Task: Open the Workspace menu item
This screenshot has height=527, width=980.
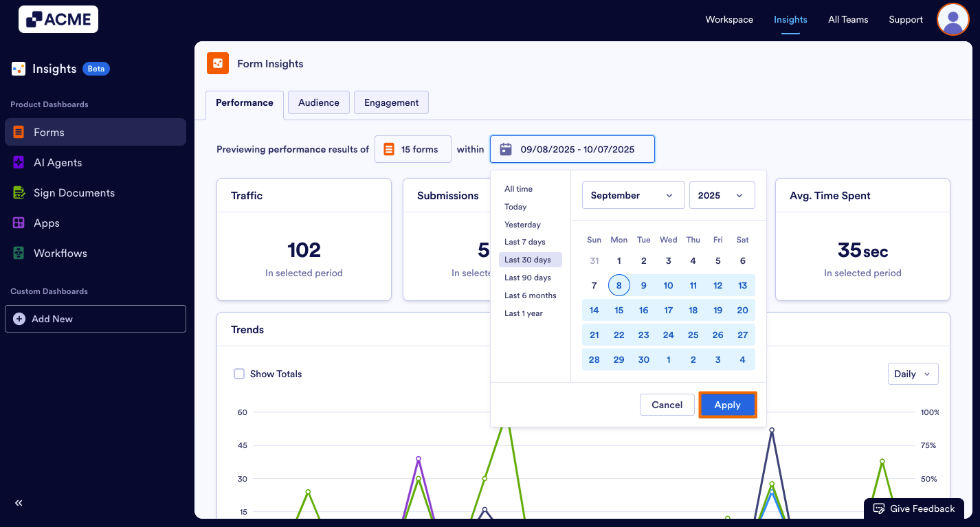Action: pos(729,19)
